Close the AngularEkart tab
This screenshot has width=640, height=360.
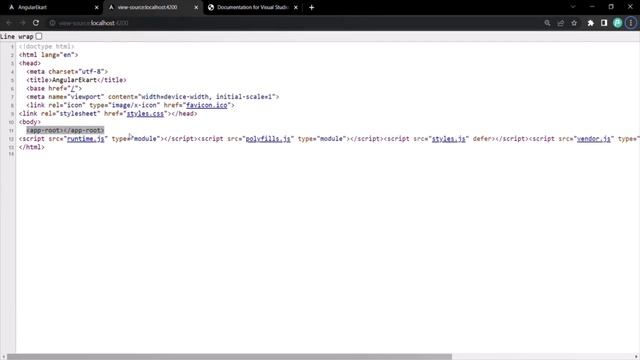coord(96,7)
